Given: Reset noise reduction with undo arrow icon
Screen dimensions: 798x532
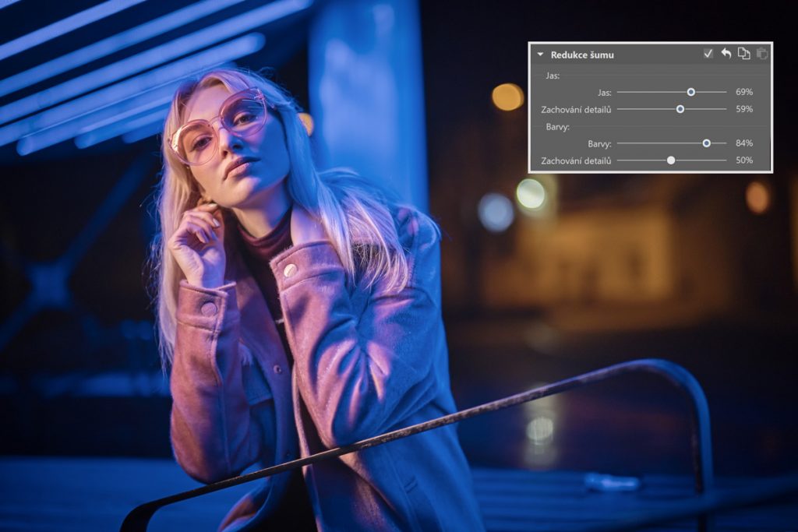Looking at the screenshot, I should click(x=726, y=54).
